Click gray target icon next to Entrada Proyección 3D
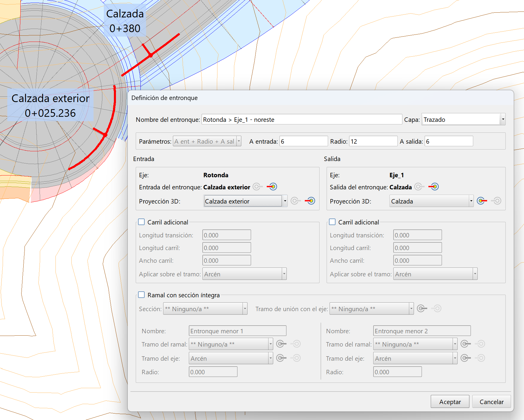This screenshot has width=524, height=420. pyautogui.click(x=296, y=201)
